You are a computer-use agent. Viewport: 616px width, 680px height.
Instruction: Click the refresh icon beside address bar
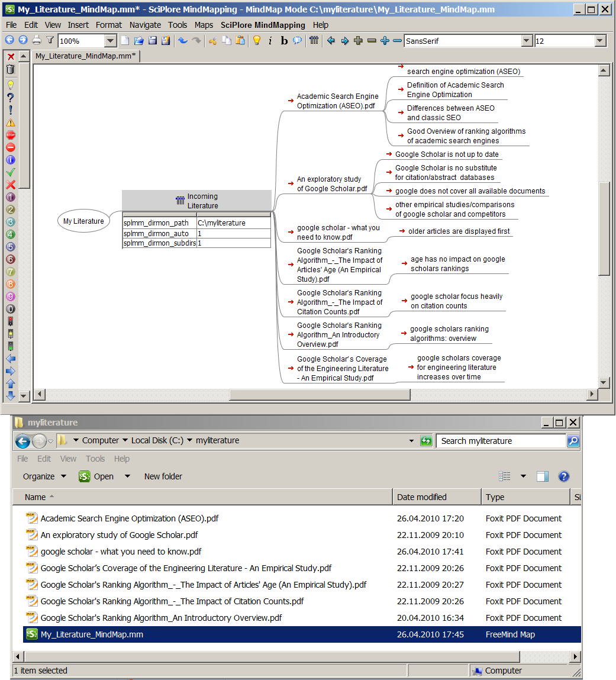tap(426, 441)
